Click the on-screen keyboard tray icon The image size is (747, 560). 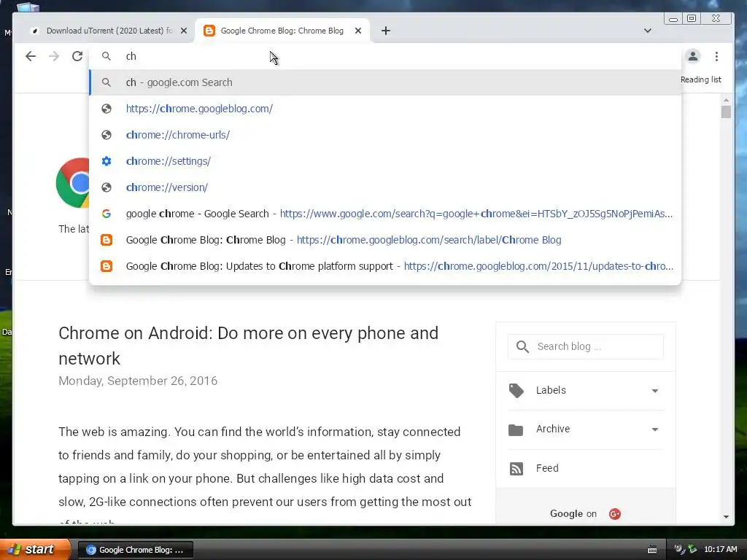tap(652, 550)
